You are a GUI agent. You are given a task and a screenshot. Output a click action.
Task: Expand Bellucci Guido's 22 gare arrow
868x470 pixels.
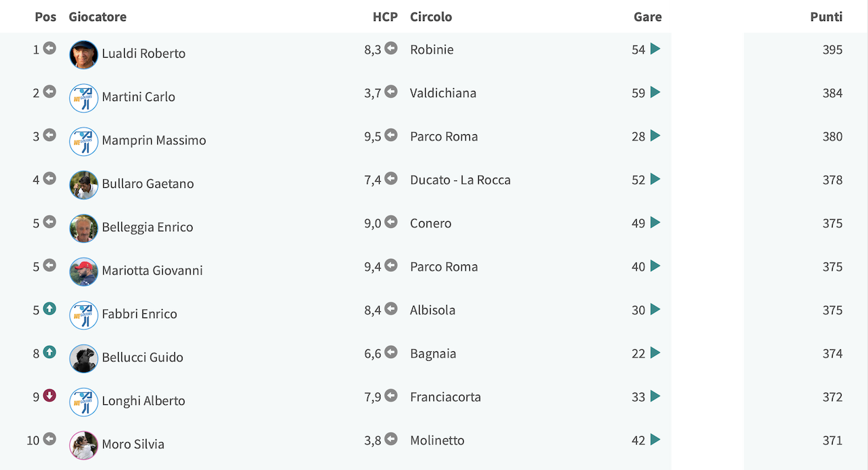(x=655, y=353)
